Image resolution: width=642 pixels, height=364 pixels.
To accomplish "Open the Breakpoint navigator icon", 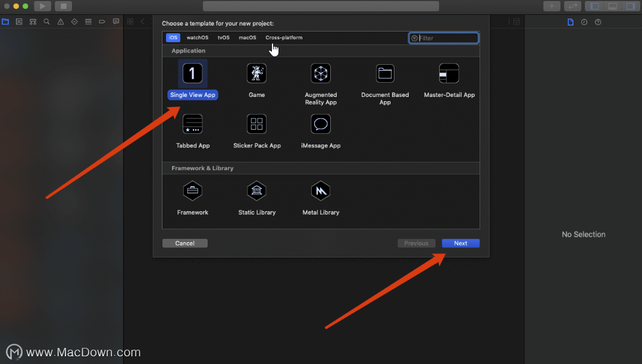I will pos(102,21).
